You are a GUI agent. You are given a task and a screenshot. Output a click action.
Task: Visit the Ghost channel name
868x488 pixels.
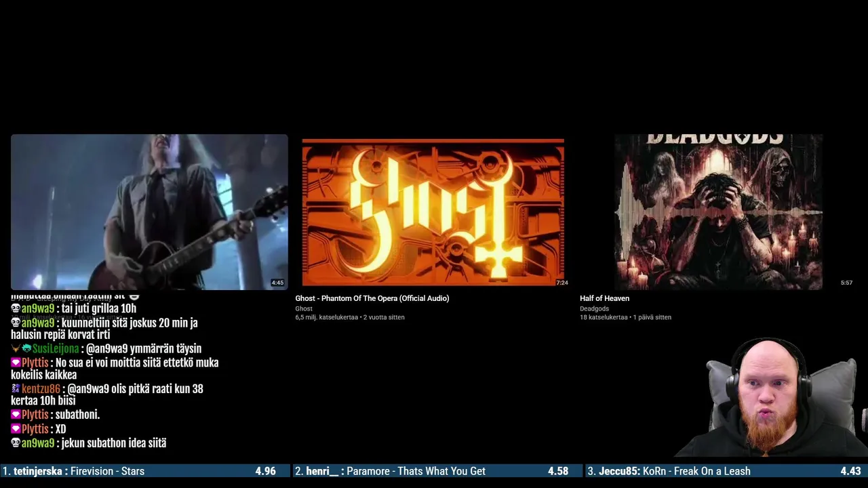tap(304, 308)
